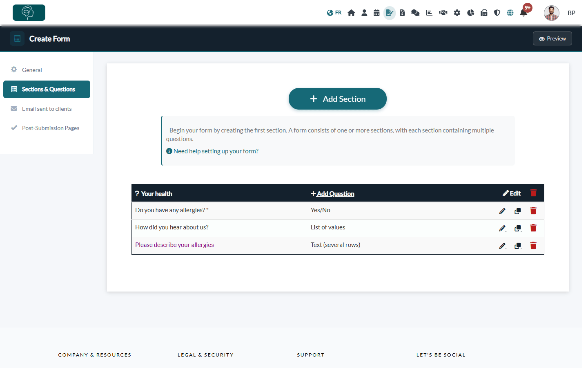Screen dimensions: 588x368
Task: Click the 'How did you hear about us?' text
Action: [x=172, y=227]
